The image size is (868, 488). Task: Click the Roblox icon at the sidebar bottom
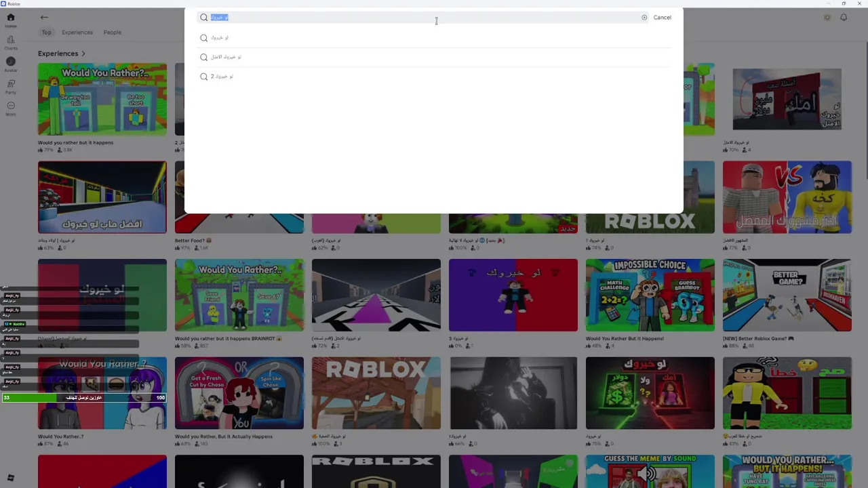coord(10,478)
